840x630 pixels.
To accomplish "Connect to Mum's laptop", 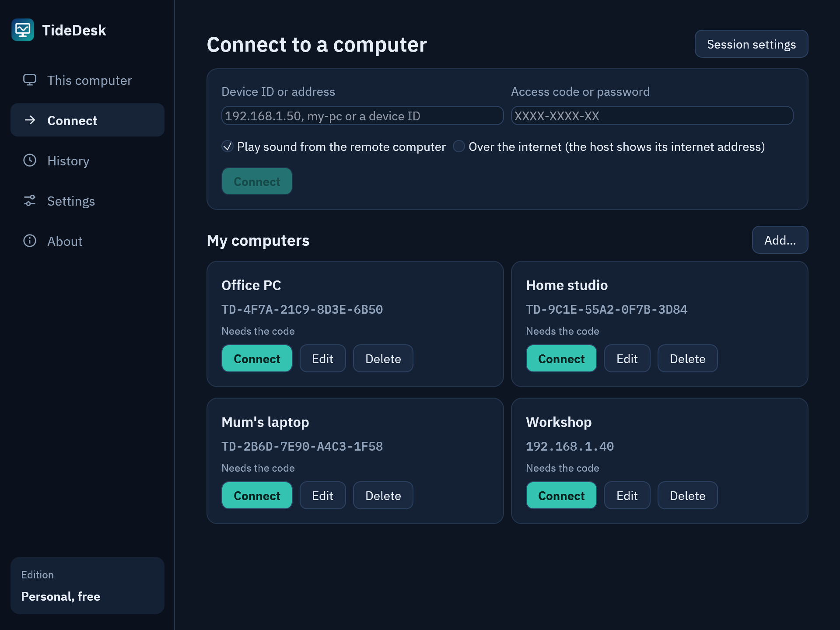I will pyautogui.click(x=257, y=496).
